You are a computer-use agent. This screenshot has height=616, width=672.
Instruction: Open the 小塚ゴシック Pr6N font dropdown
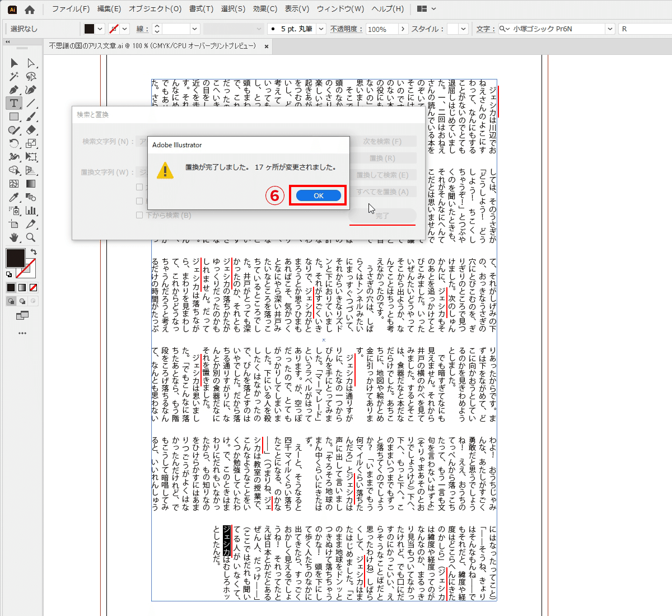[x=610, y=29]
